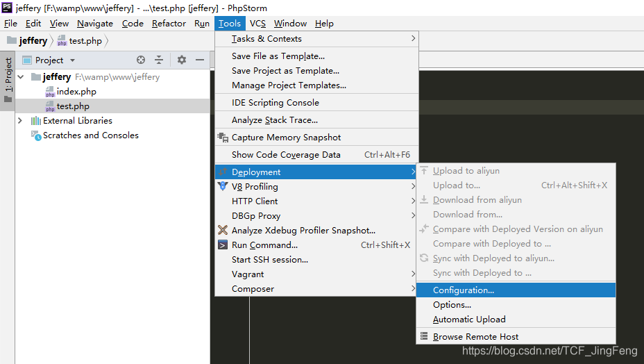Open the Navigate menu

[x=95, y=24]
